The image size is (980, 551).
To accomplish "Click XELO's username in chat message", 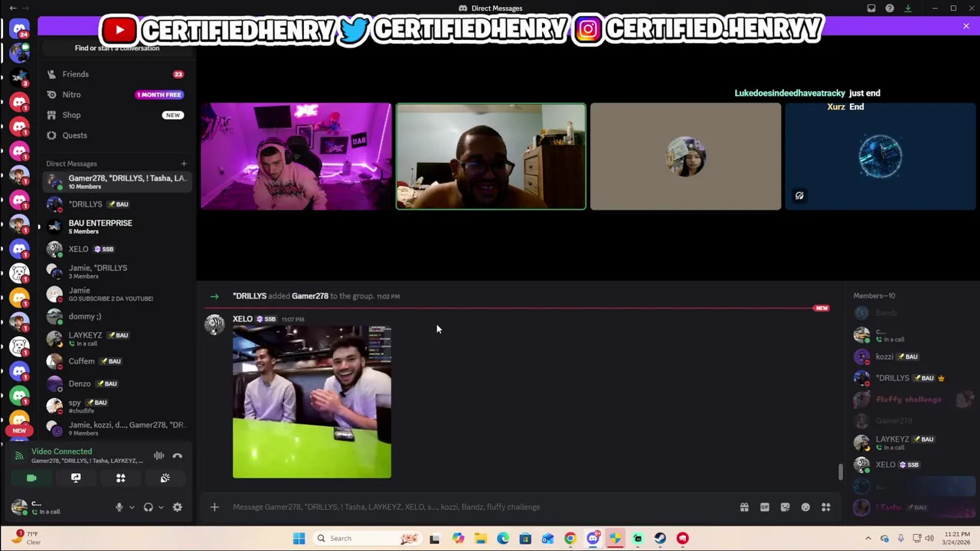I will [x=243, y=319].
